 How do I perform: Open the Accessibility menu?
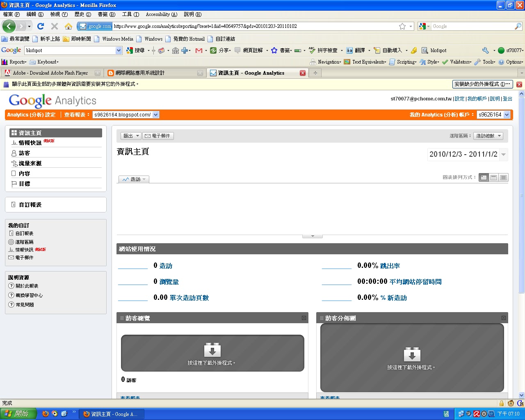(x=162, y=14)
